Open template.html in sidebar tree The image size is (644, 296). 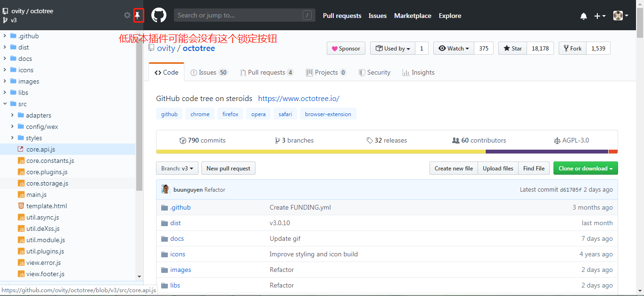[x=47, y=206]
